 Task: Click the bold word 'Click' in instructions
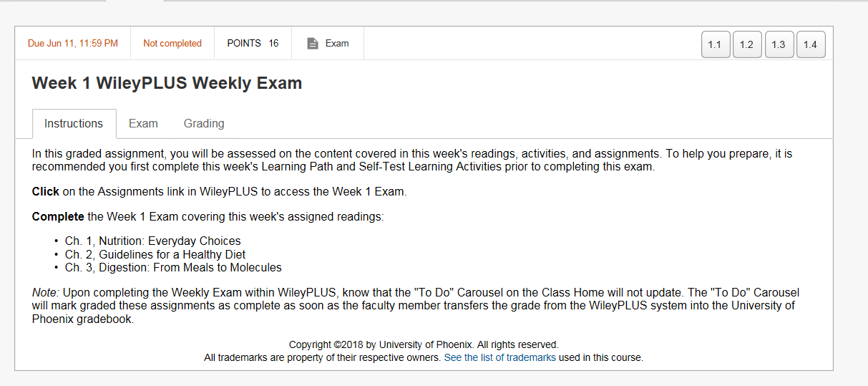[x=46, y=192]
